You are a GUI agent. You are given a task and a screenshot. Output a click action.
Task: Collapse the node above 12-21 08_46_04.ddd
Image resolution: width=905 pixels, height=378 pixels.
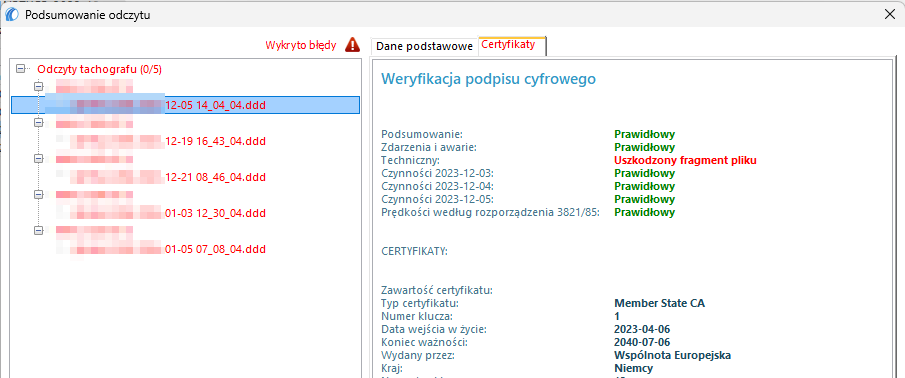coord(39,158)
